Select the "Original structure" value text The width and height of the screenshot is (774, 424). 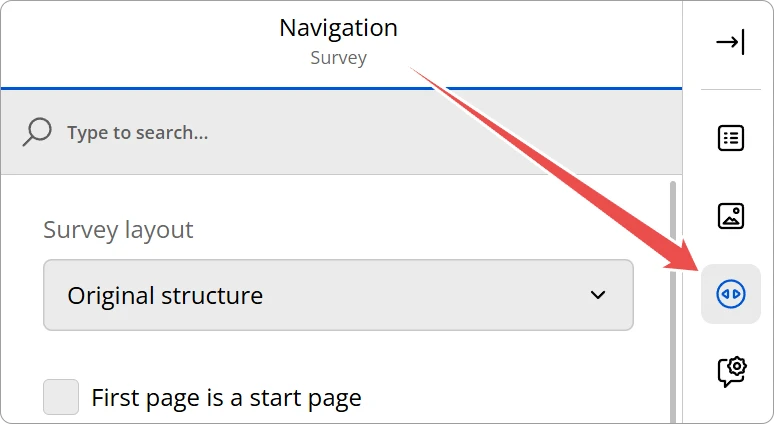coord(165,296)
